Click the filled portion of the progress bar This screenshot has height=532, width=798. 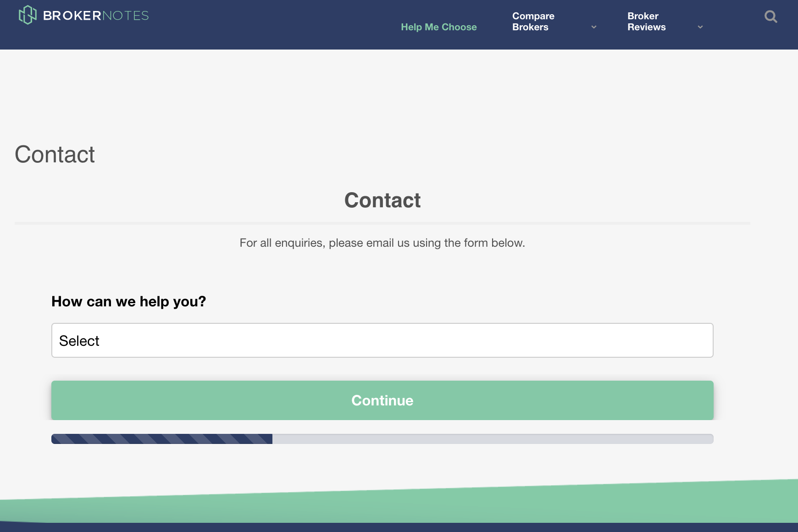pyautogui.click(x=161, y=438)
